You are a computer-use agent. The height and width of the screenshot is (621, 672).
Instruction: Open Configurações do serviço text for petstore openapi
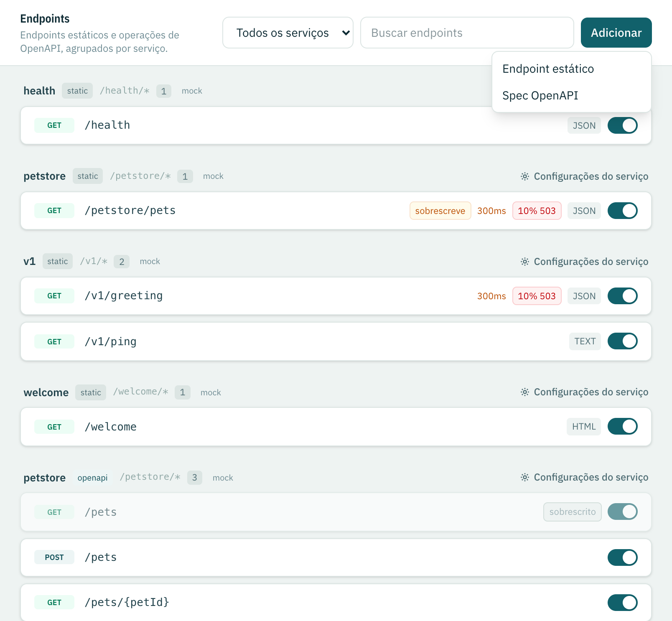tap(591, 477)
